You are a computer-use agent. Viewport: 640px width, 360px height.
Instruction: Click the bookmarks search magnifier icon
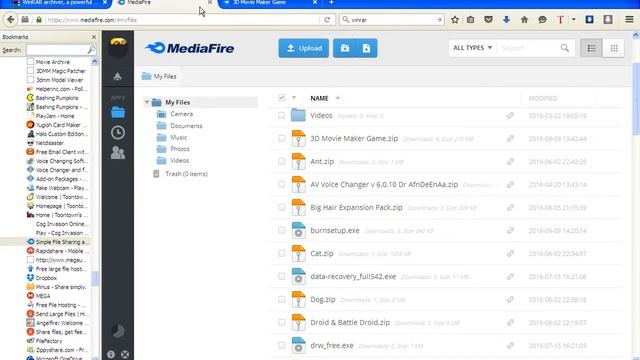pyautogui.click(x=91, y=50)
